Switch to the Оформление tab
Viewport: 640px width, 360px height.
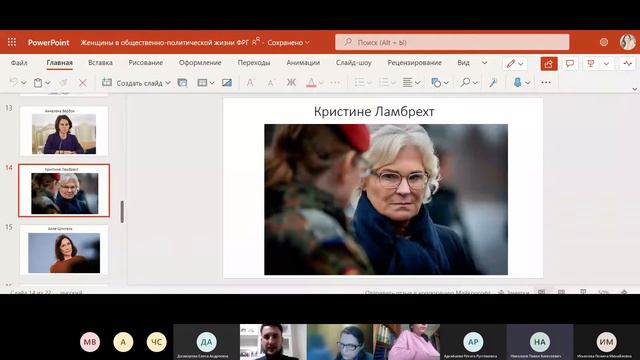coord(200,63)
